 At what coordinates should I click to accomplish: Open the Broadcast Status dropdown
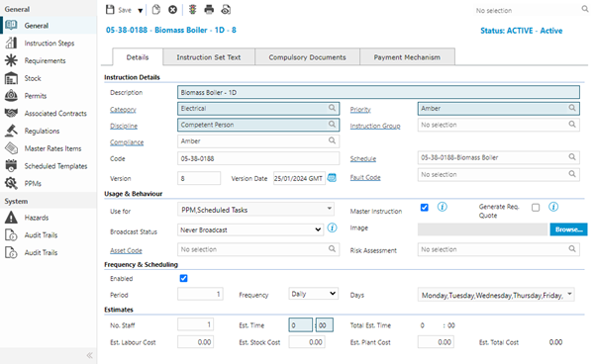tap(250, 229)
